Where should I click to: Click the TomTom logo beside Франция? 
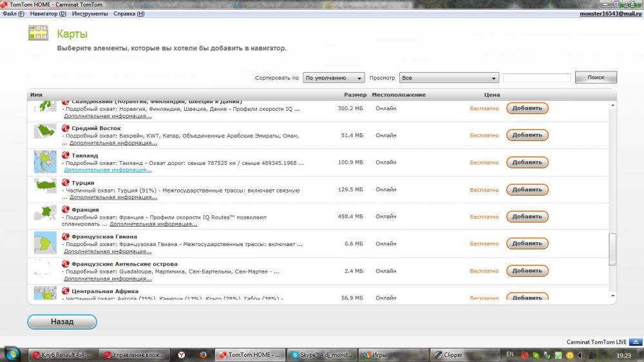[65, 209]
